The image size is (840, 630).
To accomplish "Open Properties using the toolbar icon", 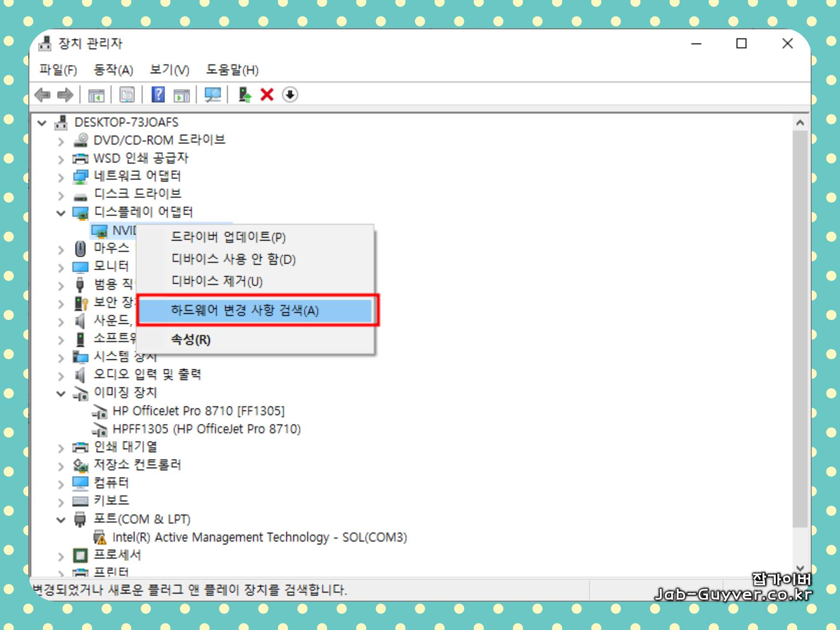I will pyautogui.click(x=127, y=95).
